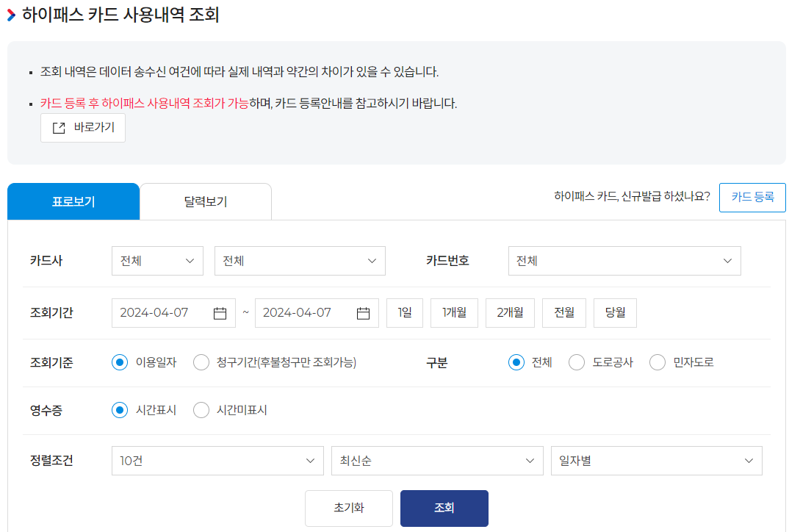Click the 바로가기 shortcut button
Image resolution: width=789 pixels, height=532 pixels.
tap(82, 127)
